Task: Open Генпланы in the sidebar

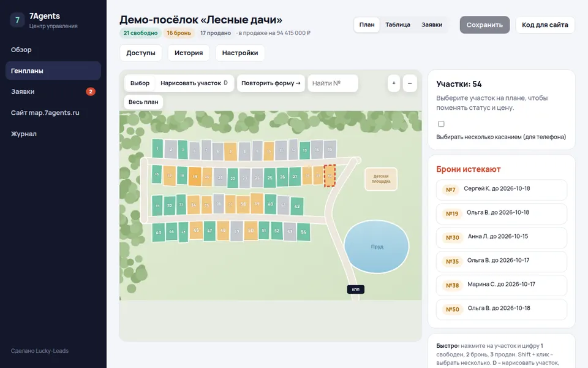Action: click(x=53, y=71)
